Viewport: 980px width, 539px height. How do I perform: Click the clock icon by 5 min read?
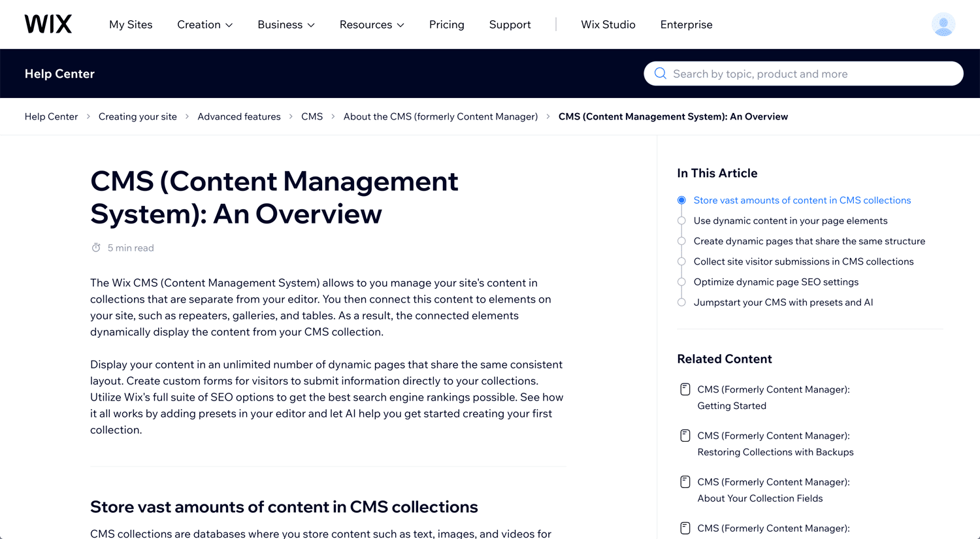pyautogui.click(x=96, y=248)
